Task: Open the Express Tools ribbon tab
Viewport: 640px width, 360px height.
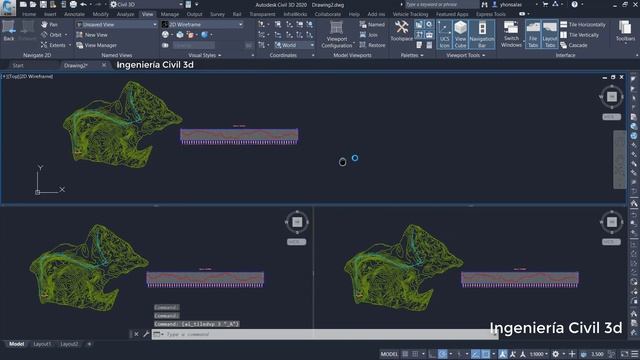Action: (491, 14)
